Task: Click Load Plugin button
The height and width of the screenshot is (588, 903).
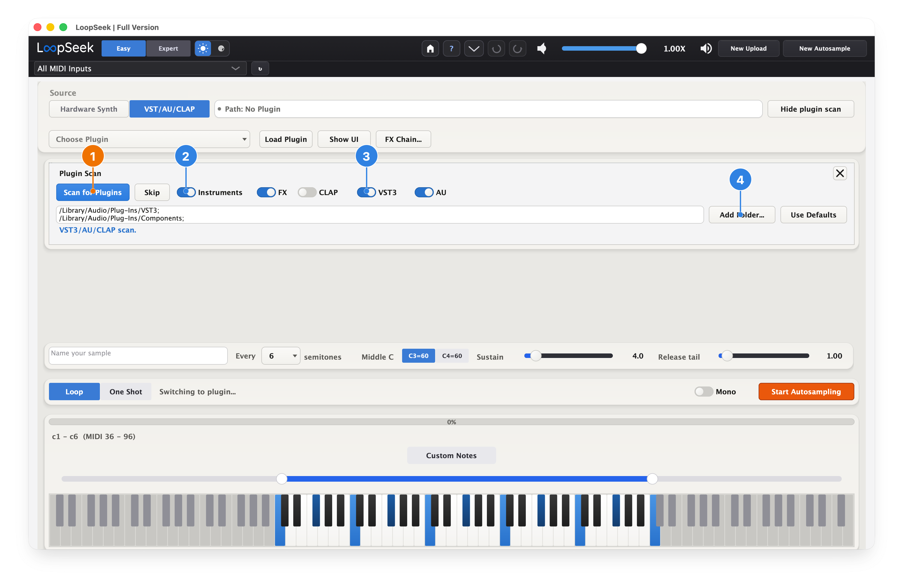Action: point(286,139)
